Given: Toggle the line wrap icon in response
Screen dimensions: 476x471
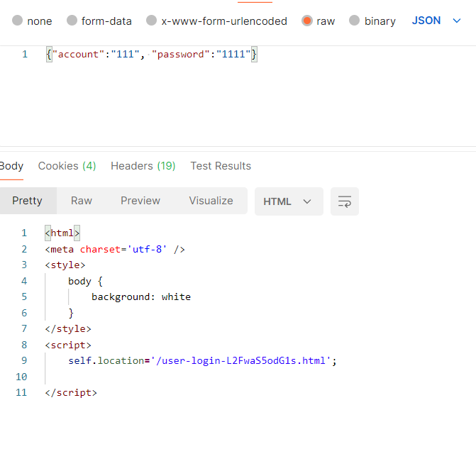Looking at the screenshot, I should tap(345, 201).
